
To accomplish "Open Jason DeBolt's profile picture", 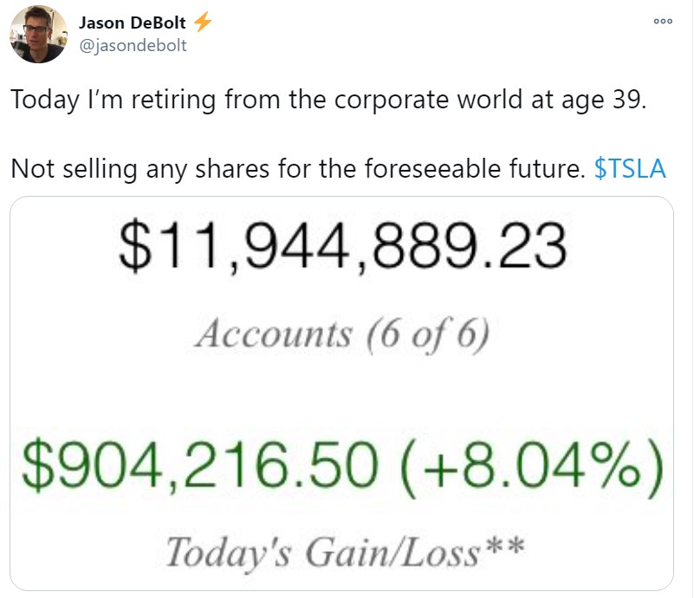I will click(38, 35).
